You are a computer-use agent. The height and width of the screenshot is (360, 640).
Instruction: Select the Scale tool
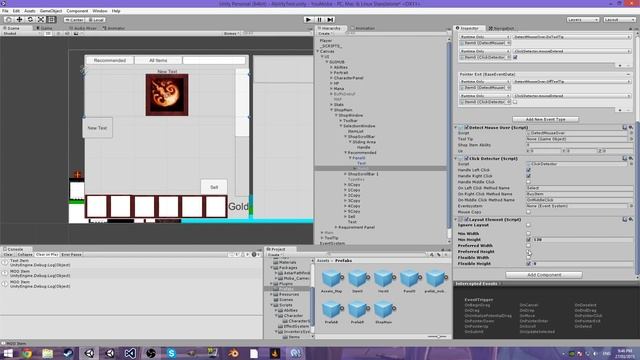[x=41, y=20]
